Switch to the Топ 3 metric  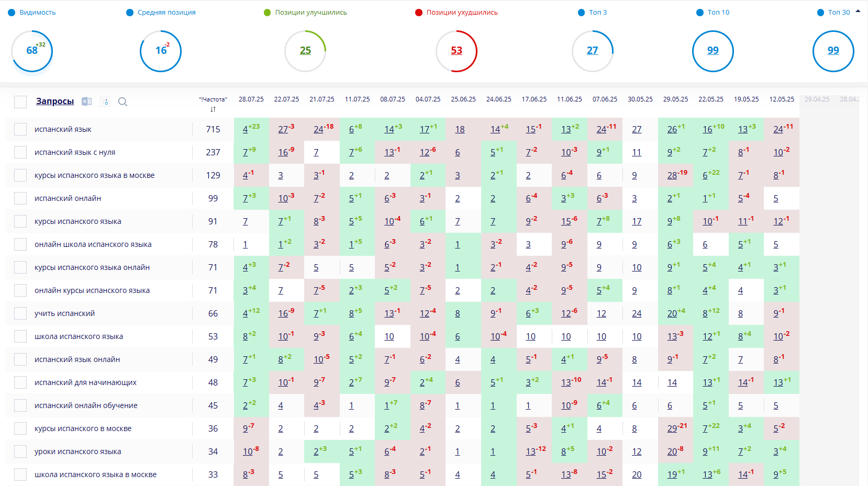coord(597,13)
